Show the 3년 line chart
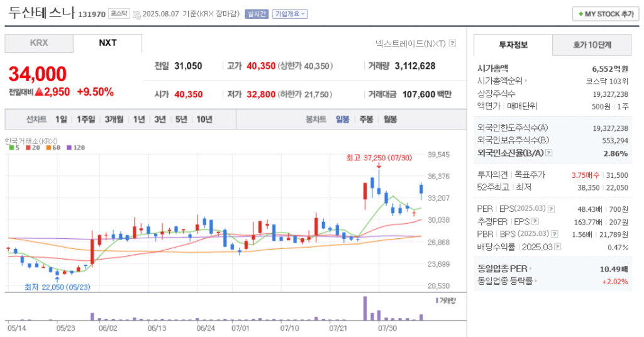This screenshot has height=337, width=644. point(160,119)
